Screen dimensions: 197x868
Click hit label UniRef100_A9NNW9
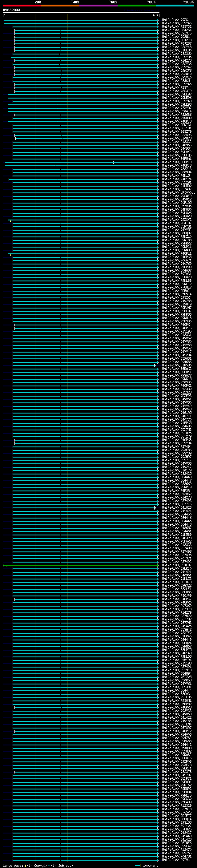[x=177, y=250]
